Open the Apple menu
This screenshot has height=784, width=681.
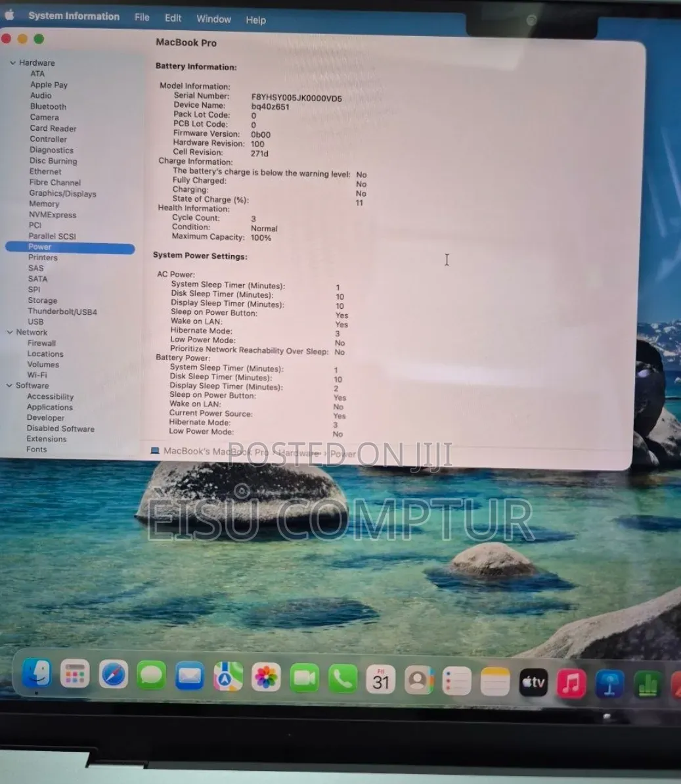(9, 15)
